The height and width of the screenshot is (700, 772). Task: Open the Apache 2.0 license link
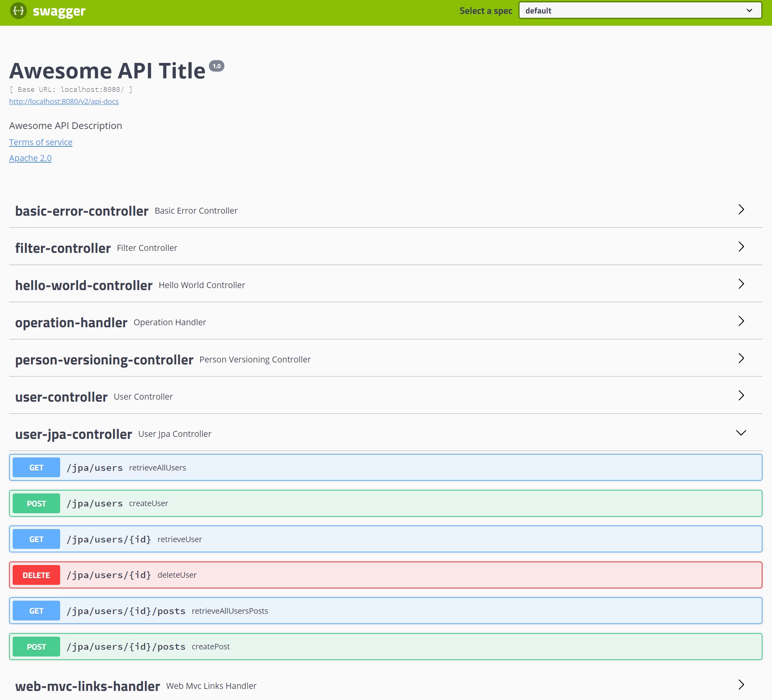[30, 158]
